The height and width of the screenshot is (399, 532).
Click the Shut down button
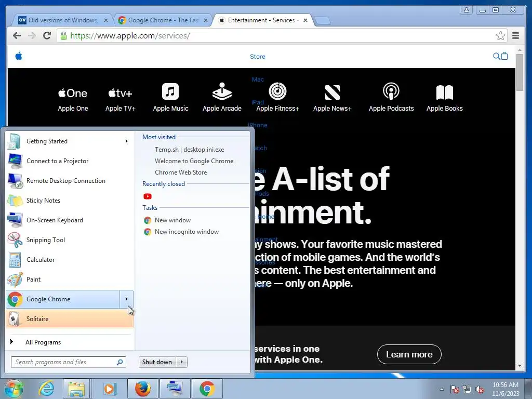tap(157, 362)
